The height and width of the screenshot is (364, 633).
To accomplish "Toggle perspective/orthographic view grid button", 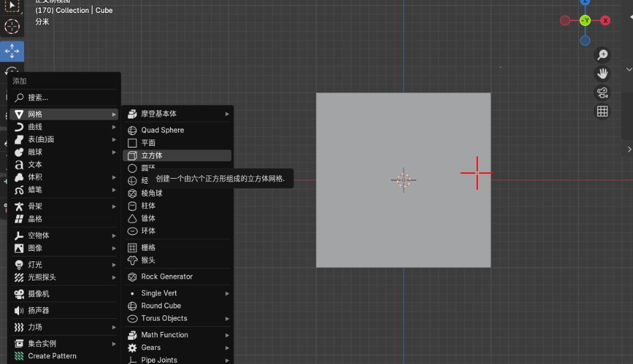I will click(x=602, y=111).
